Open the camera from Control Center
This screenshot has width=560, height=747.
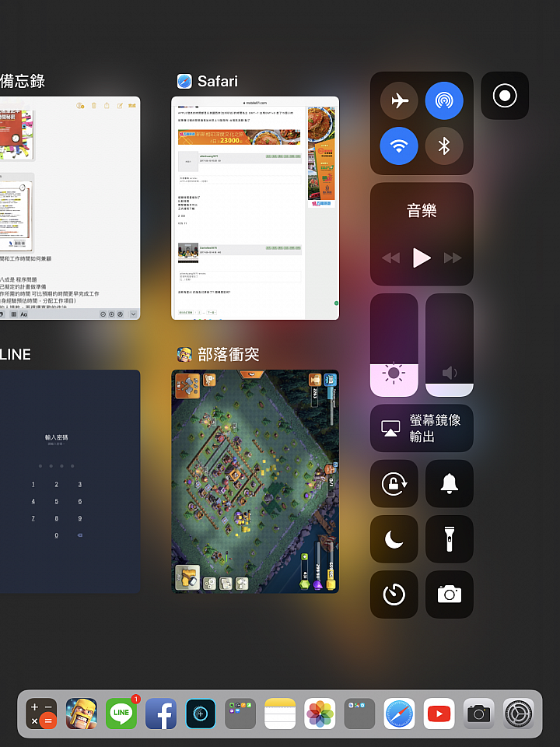tap(449, 594)
